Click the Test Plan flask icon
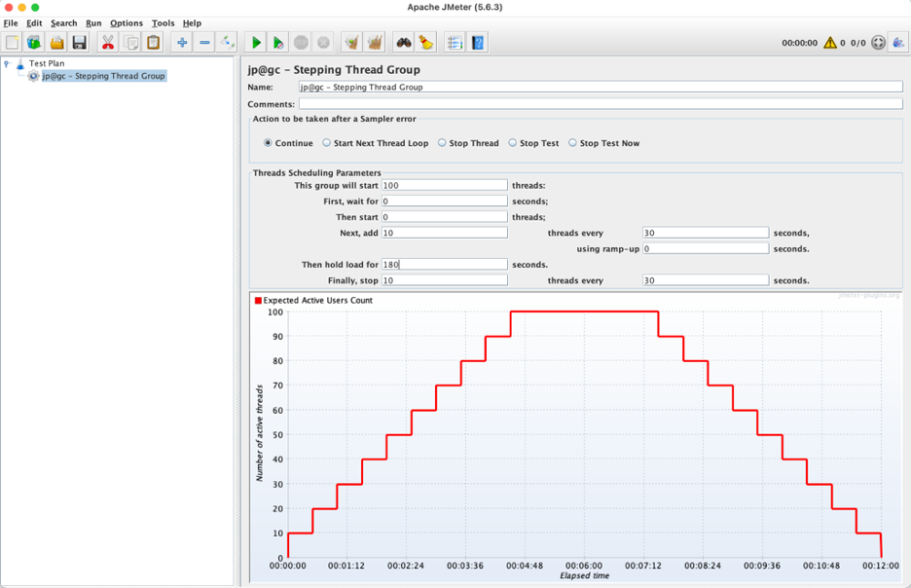This screenshot has width=911, height=588. click(20, 63)
